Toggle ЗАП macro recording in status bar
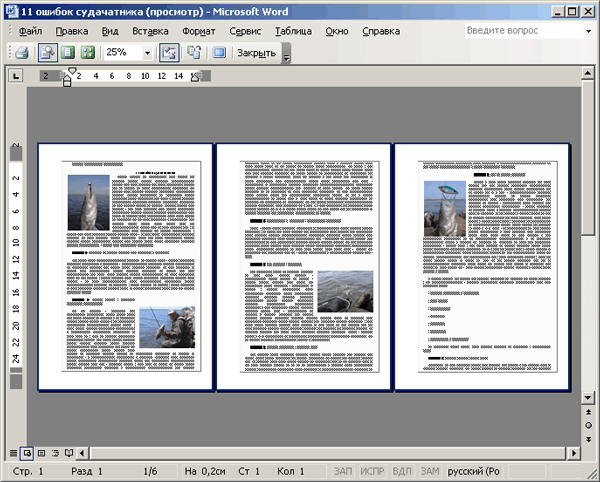This screenshot has height=482, width=600. [343, 471]
